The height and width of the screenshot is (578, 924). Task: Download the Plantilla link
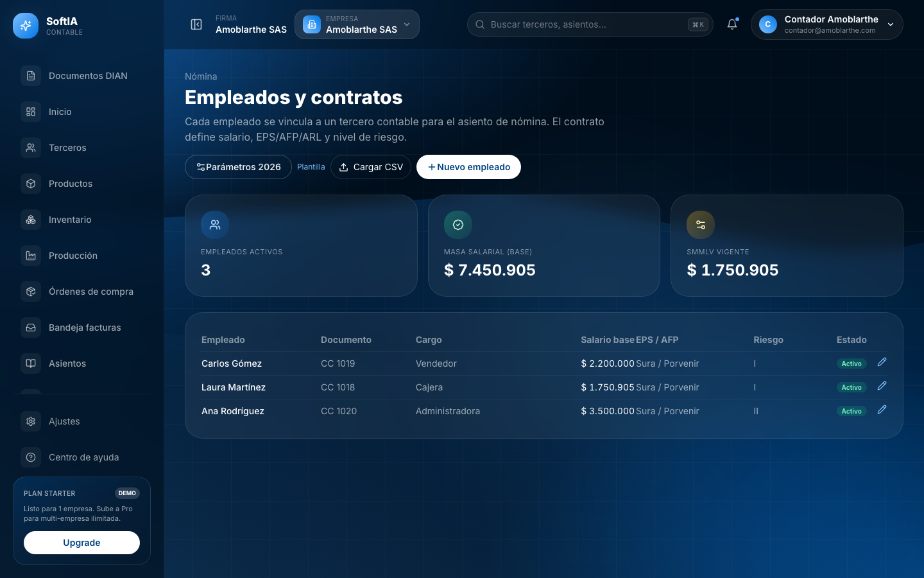click(x=311, y=167)
